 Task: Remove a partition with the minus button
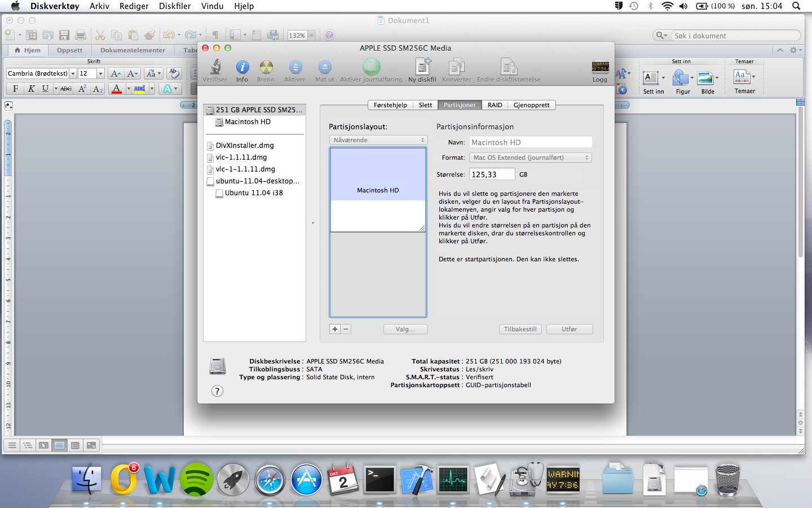point(346,329)
